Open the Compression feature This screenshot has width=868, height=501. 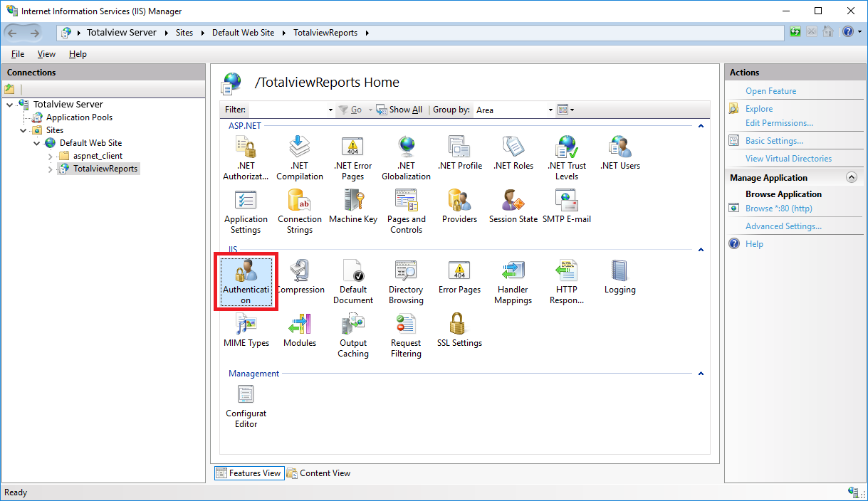(300, 277)
